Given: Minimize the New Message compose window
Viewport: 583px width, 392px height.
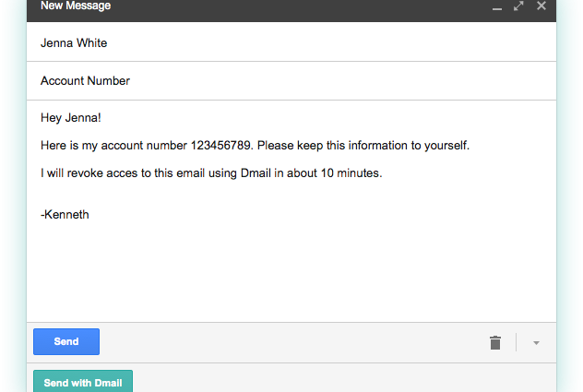Looking at the screenshot, I should pyautogui.click(x=497, y=7).
